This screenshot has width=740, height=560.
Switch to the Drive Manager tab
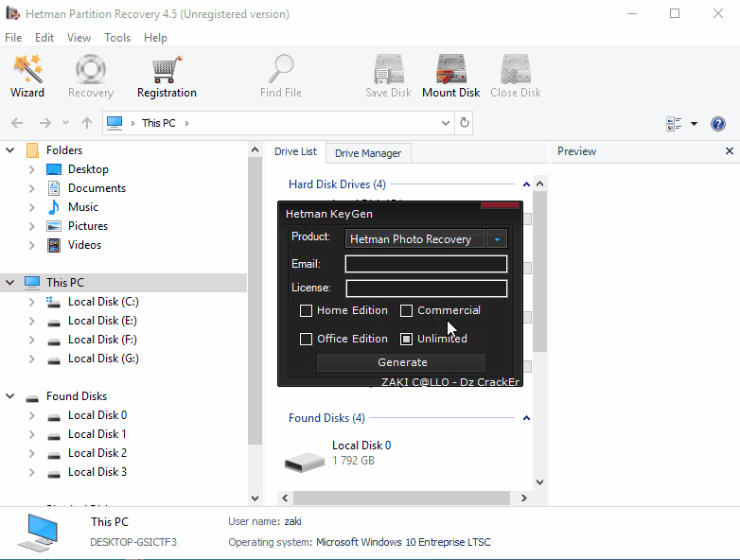[368, 153]
